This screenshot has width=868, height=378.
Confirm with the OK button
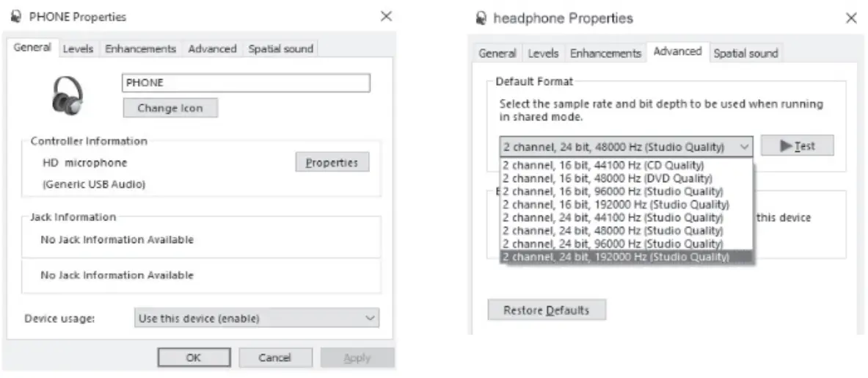(x=193, y=358)
